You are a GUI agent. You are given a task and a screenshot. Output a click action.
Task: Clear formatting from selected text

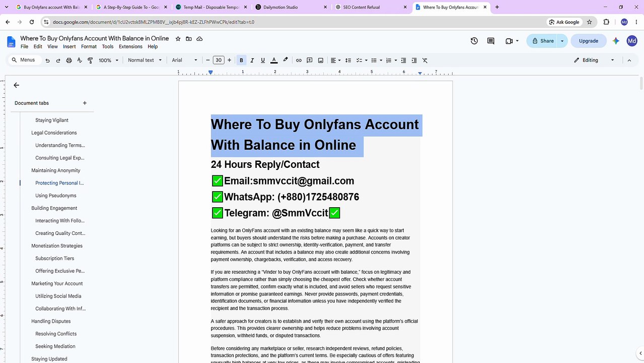425,60
